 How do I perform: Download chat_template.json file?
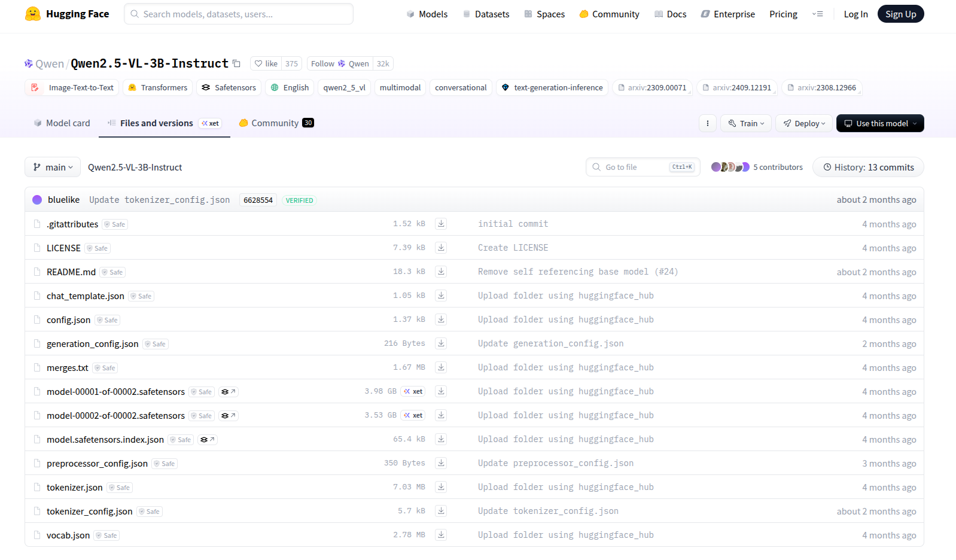tap(441, 296)
